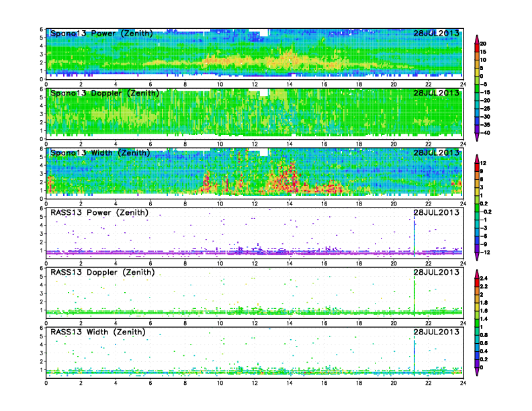Select the 28JUL2013 date in Spano13 Power panel

pos(436,33)
